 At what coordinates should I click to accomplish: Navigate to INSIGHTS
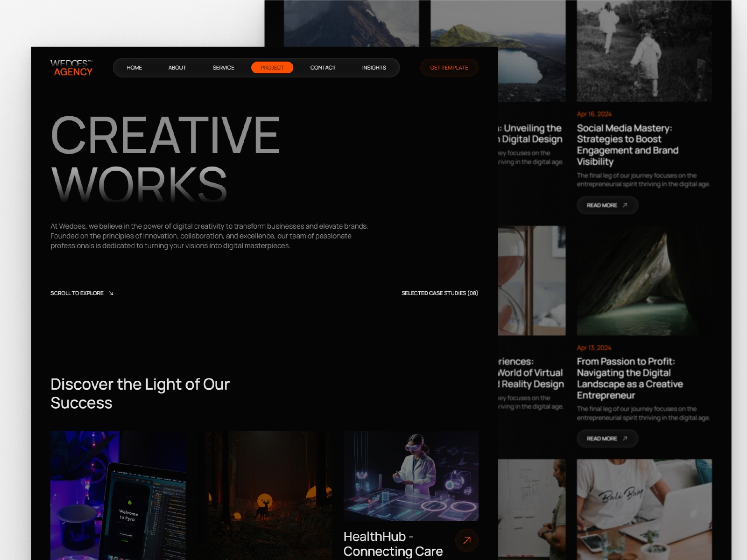point(374,67)
